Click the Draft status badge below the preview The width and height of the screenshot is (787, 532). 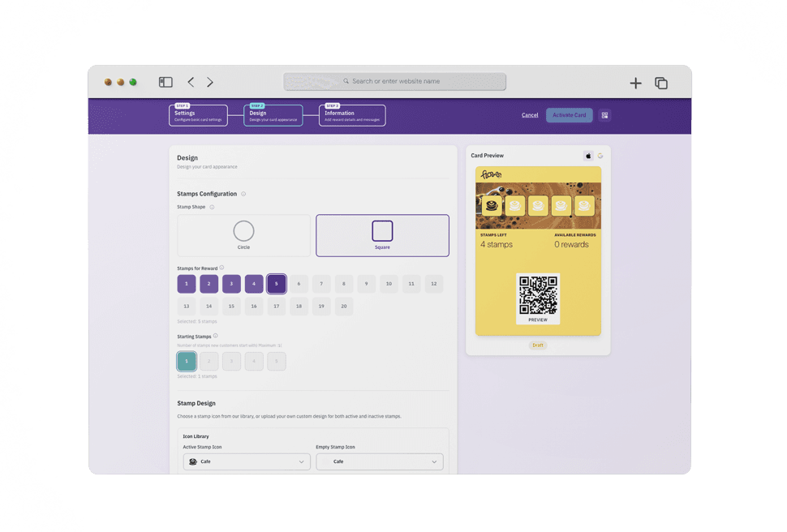[x=537, y=345]
